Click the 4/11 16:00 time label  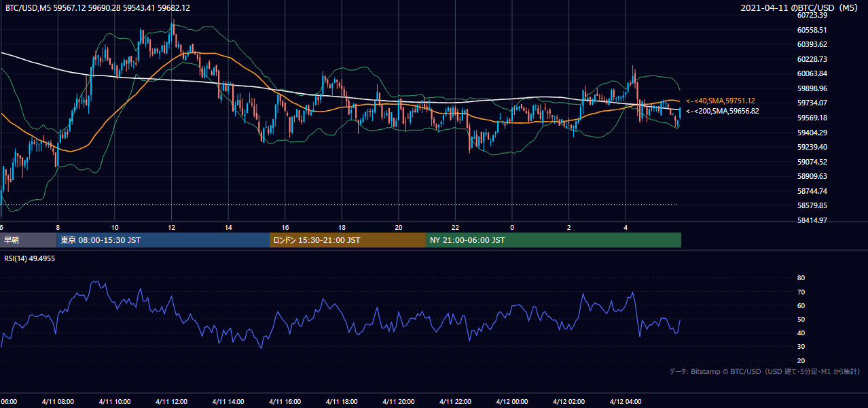pos(285,402)
